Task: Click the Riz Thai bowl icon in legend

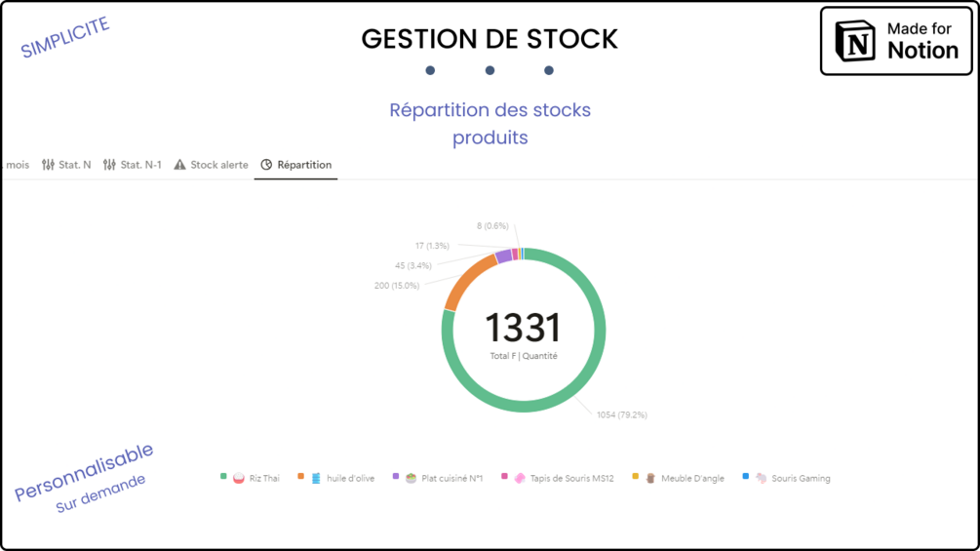Action: coord(239,478)
